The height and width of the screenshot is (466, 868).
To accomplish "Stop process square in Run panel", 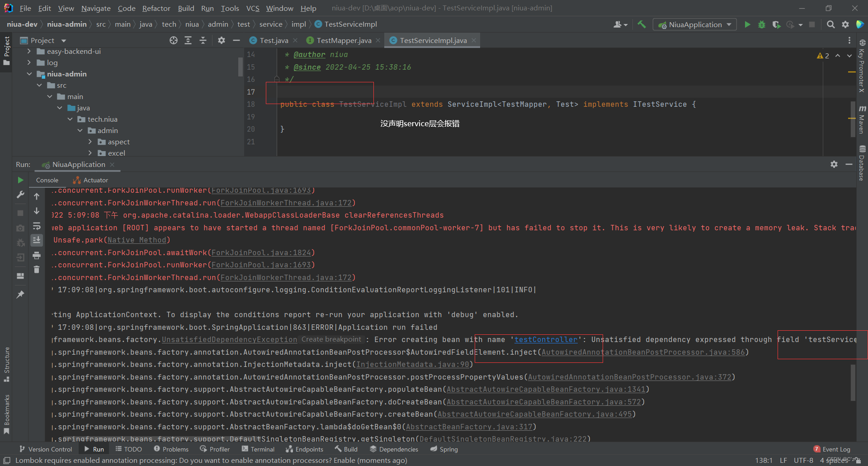I will pyautogui.click(x=20, y=213).
